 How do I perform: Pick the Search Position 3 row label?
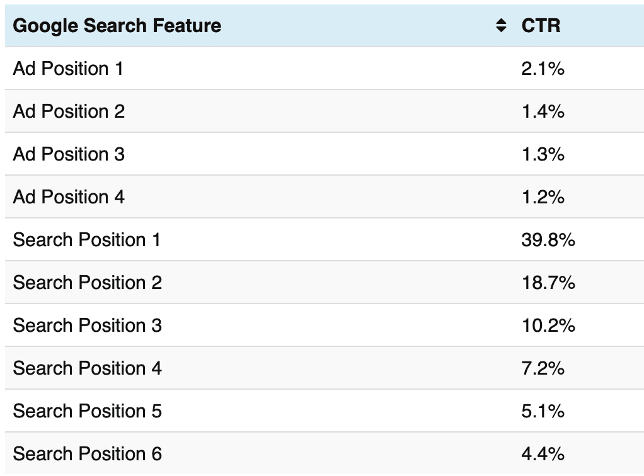tap(86, 326)
